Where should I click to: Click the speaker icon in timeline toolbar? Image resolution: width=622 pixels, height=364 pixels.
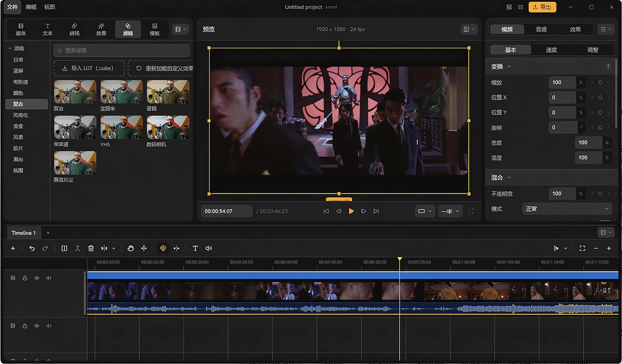click(209, 248)
